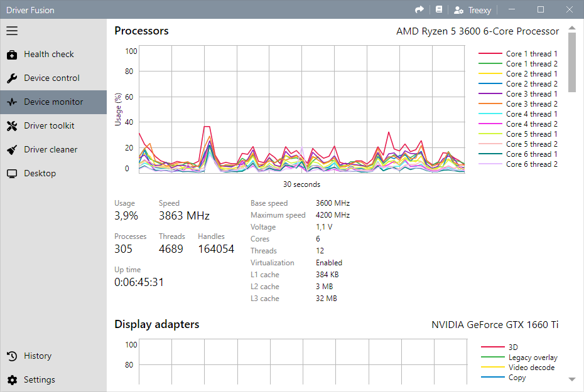Click the Desktop monitor icon
This screenshot has width=584, height=392.
click(12, 174)
